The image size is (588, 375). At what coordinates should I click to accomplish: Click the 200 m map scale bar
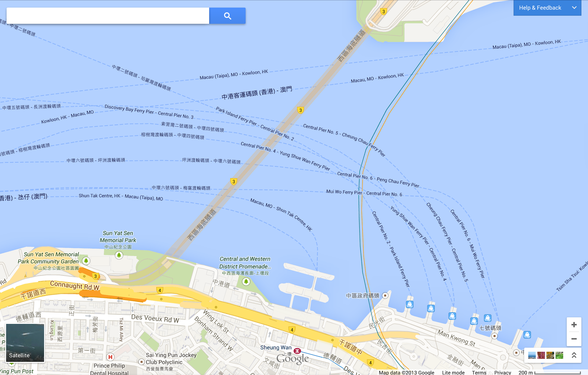549,372
